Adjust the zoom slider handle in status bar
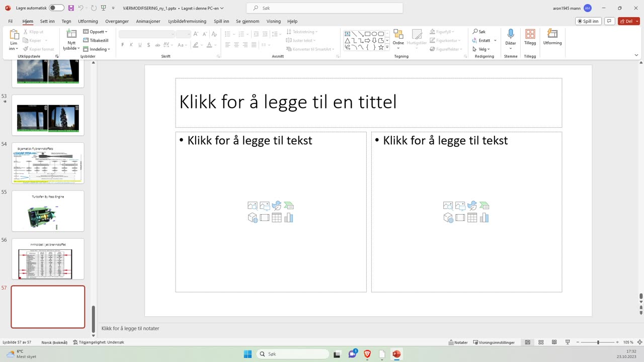The image size is (644, 362). (x=598, y=342)
